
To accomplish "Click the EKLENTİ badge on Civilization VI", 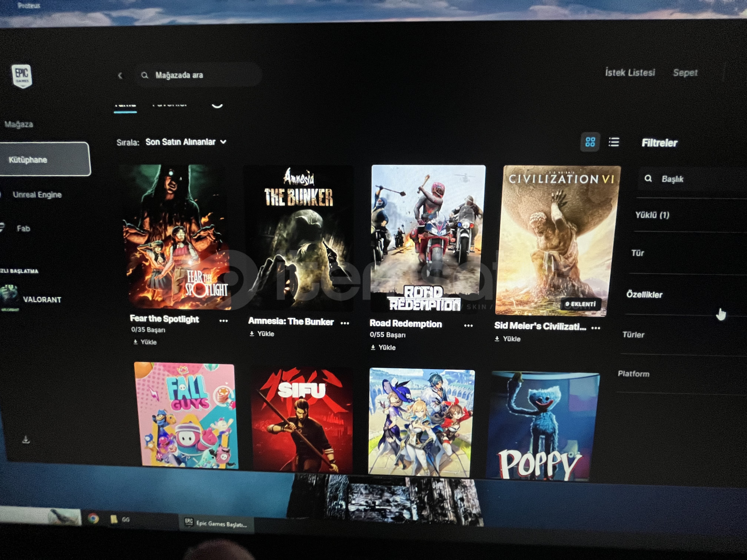I will tap(581, 304).
